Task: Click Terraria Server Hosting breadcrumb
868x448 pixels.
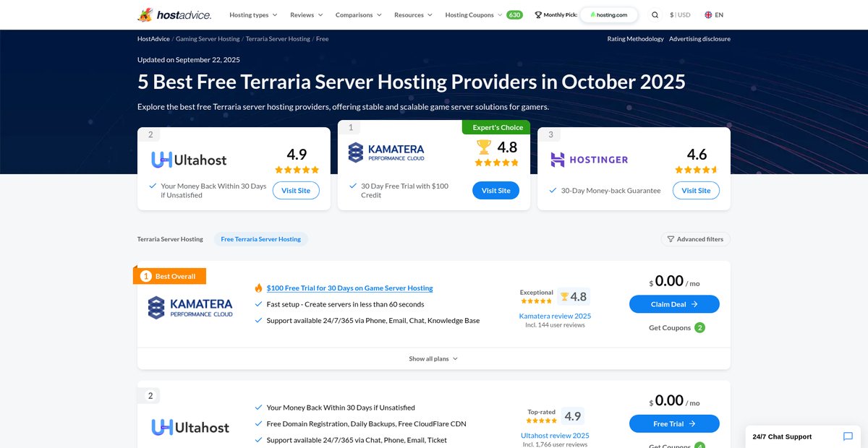Action: pos(278,39)
